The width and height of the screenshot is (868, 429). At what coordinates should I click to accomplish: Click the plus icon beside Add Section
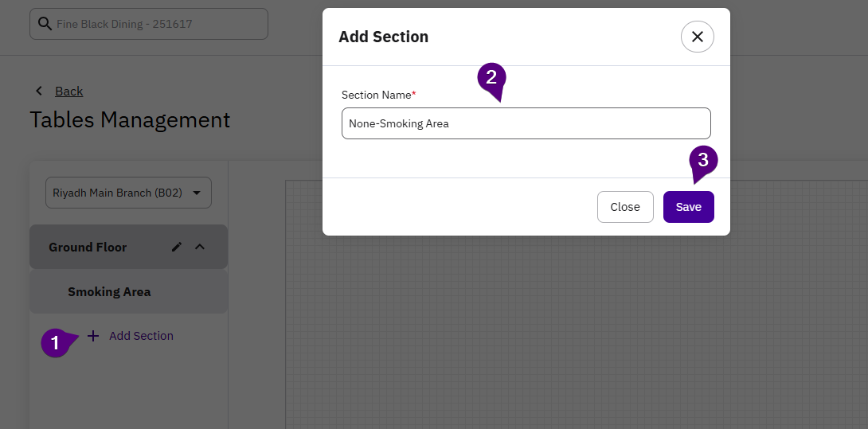(x=93, y=336)
